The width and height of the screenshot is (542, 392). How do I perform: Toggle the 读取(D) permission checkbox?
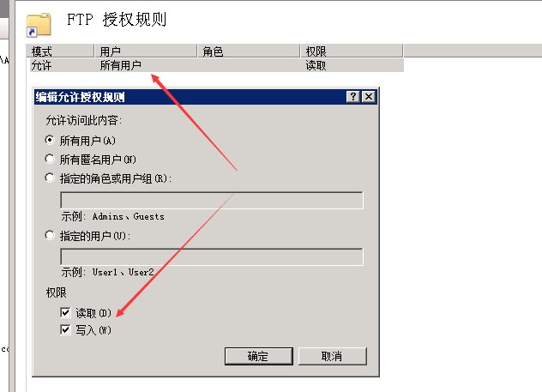tap(65, 312)
